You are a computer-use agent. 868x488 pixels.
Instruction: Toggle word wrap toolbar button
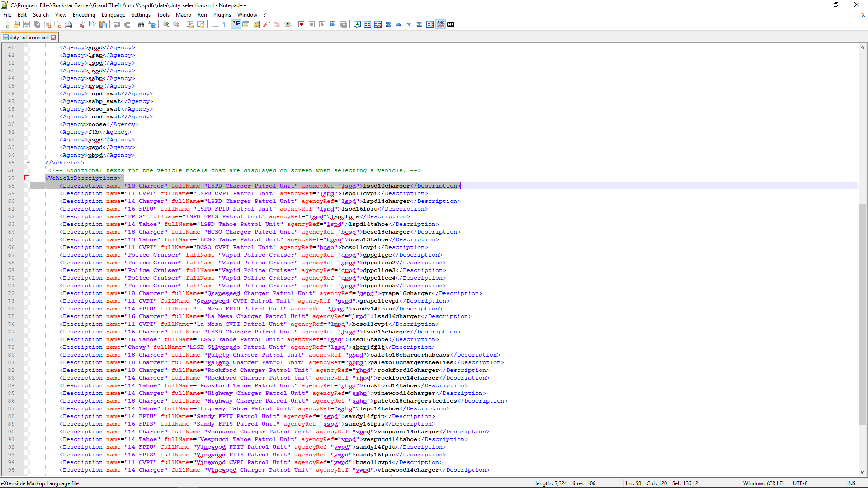pos(215,24)
